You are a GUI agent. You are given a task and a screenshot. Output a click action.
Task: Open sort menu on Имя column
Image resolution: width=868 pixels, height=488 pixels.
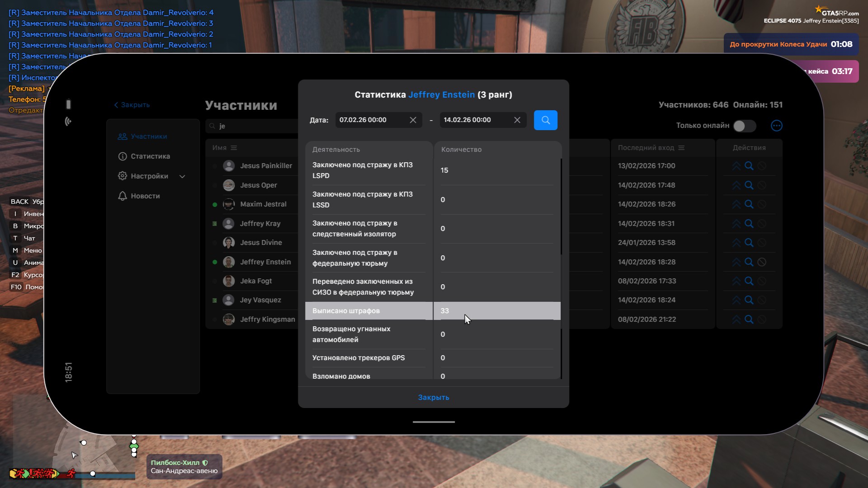point(234,148)
